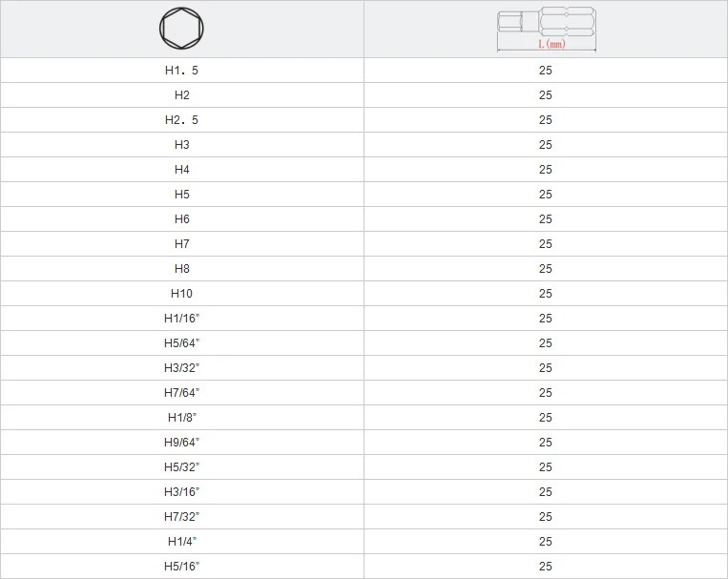This screenshot has height=579, width=728.
Task: Select the H5/64" size entry
Action: tap(181, 343)
